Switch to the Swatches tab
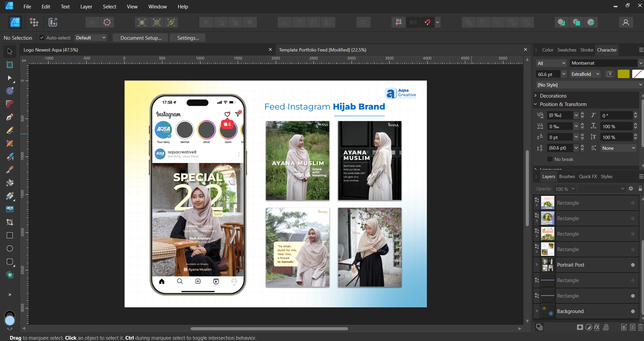The height and width of the screenshot is (341, 644). pyautogui.click(x=567, y=50)
